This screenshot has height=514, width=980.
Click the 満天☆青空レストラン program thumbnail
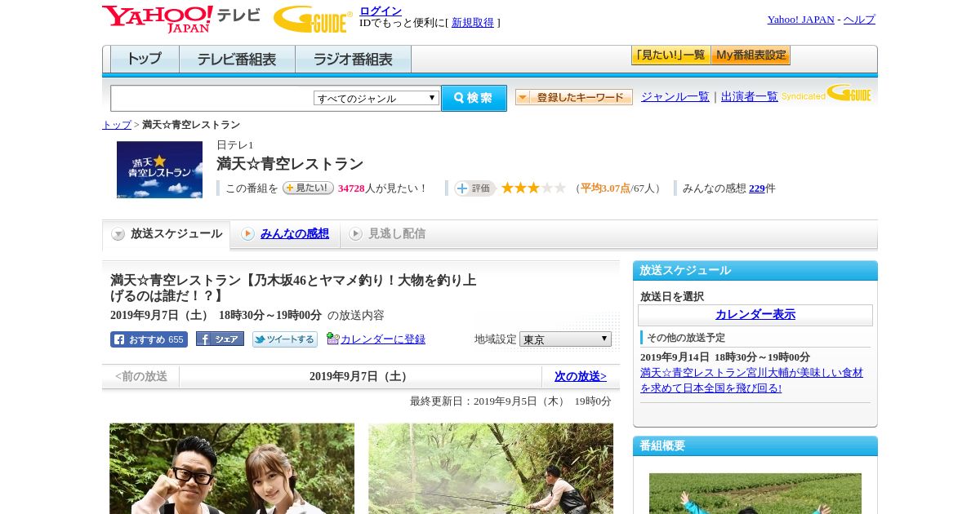[159, 170]
